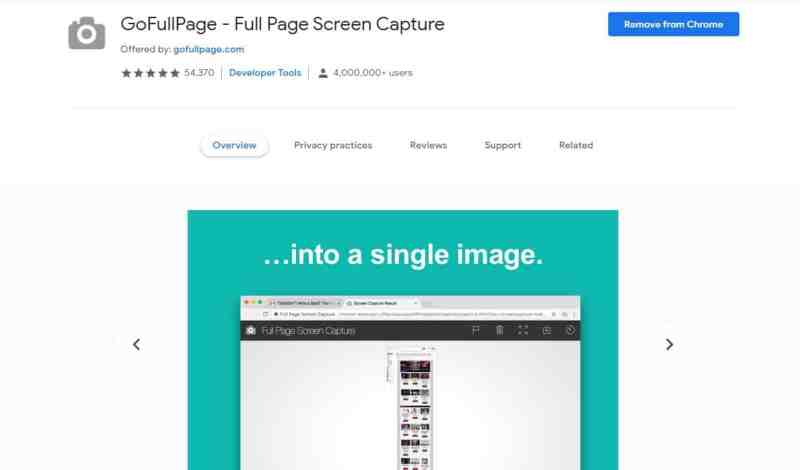Click the Remove from Chrome button
The height and width of the screenshot is (470, 800).
pos(673,24)
